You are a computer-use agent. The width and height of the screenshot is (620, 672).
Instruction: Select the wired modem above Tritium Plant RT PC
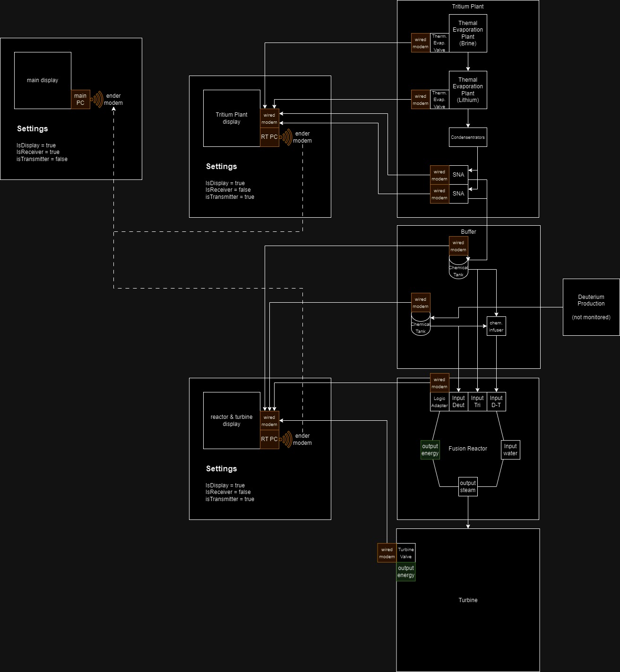(x=269, y=118)
